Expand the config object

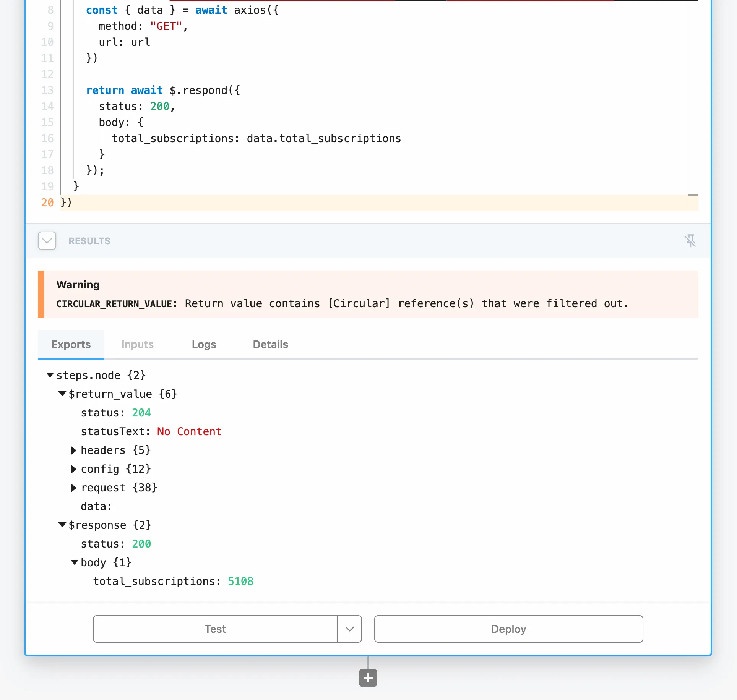click(74, 469)
